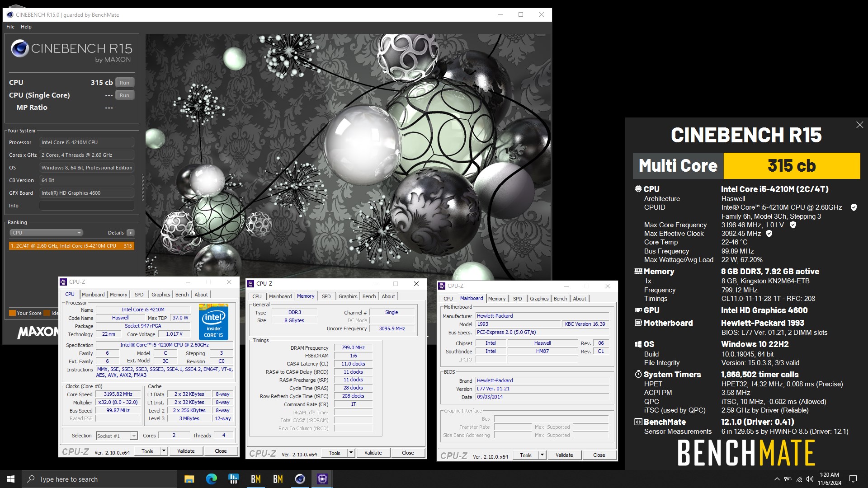Click the taskbar clock showing 1:20 AM
Image resolution: width=868 pixels, height=488 pixels.
click(x=829, y=479)
